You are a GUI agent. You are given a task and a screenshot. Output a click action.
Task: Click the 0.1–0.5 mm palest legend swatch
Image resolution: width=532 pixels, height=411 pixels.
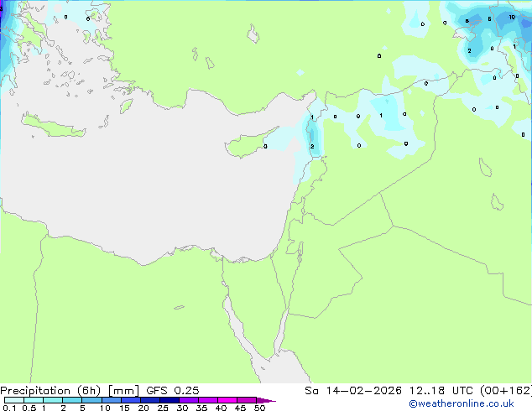click(x=14, y=400)
